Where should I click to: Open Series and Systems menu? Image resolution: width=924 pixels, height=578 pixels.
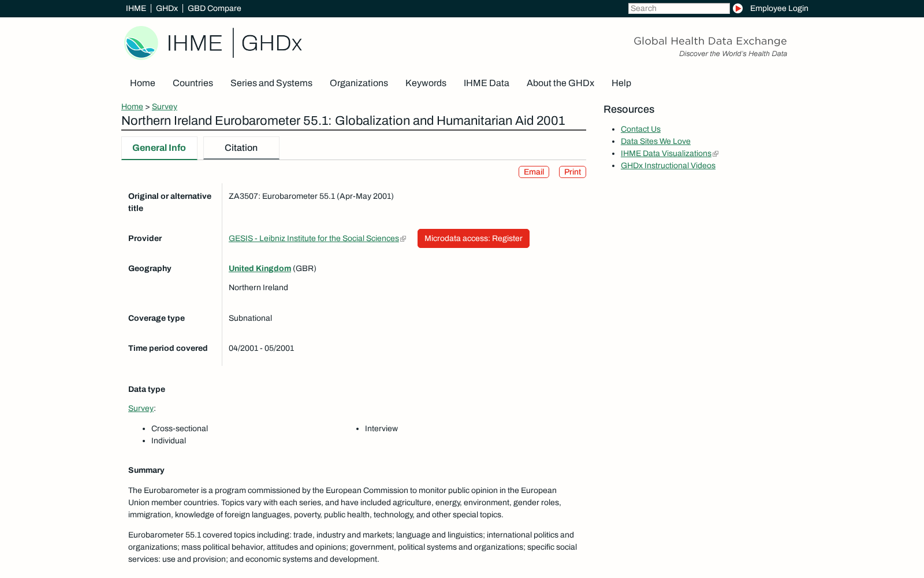click(271, 83)
